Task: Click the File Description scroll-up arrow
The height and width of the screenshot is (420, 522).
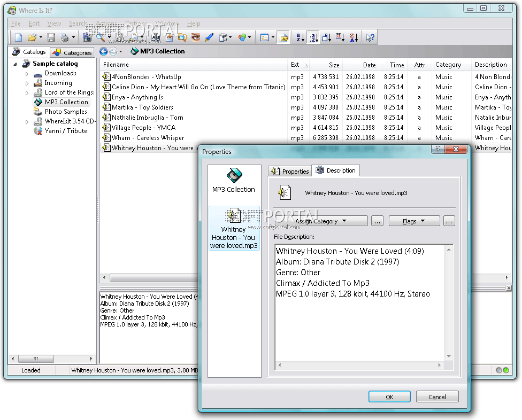Action: (x=449, y=250)
